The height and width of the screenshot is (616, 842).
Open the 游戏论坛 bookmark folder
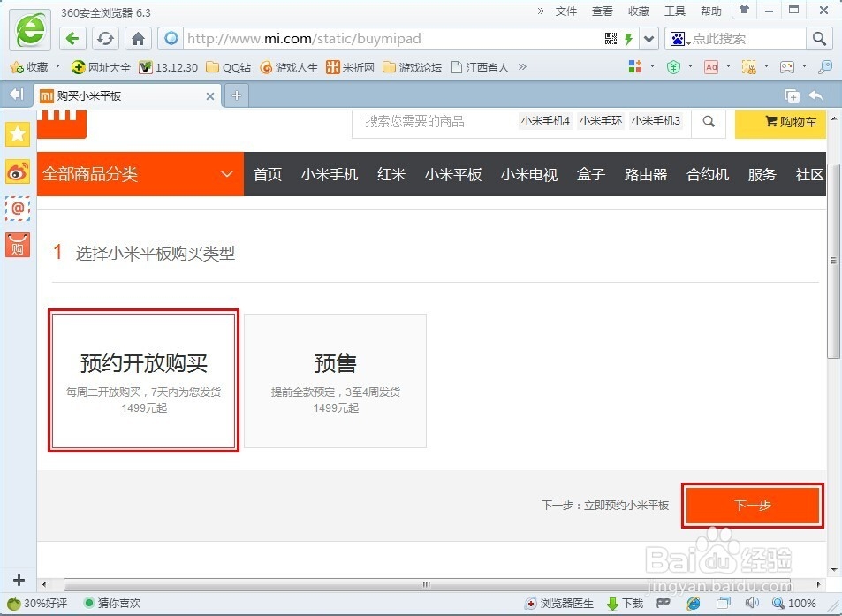pos(413,67)
